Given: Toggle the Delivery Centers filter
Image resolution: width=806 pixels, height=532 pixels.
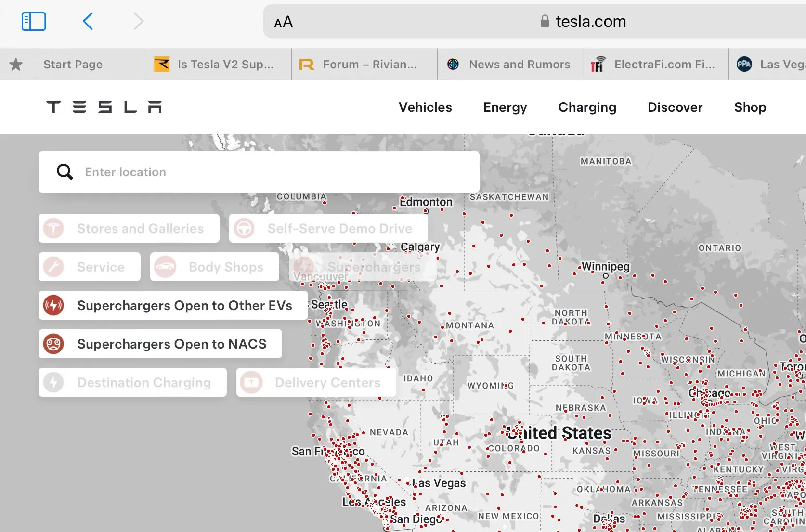Looking at the screenshot, I should click(x=316, y=382).
